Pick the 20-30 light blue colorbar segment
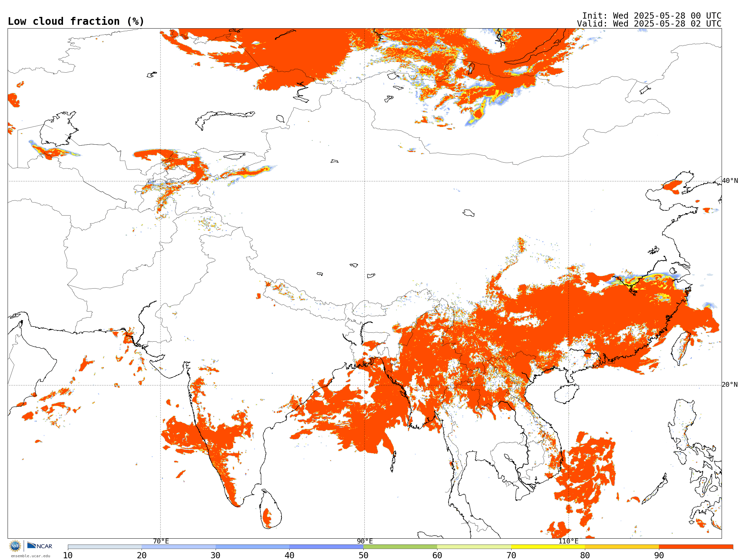Screen dimensions: 744x560 [178, 547]
